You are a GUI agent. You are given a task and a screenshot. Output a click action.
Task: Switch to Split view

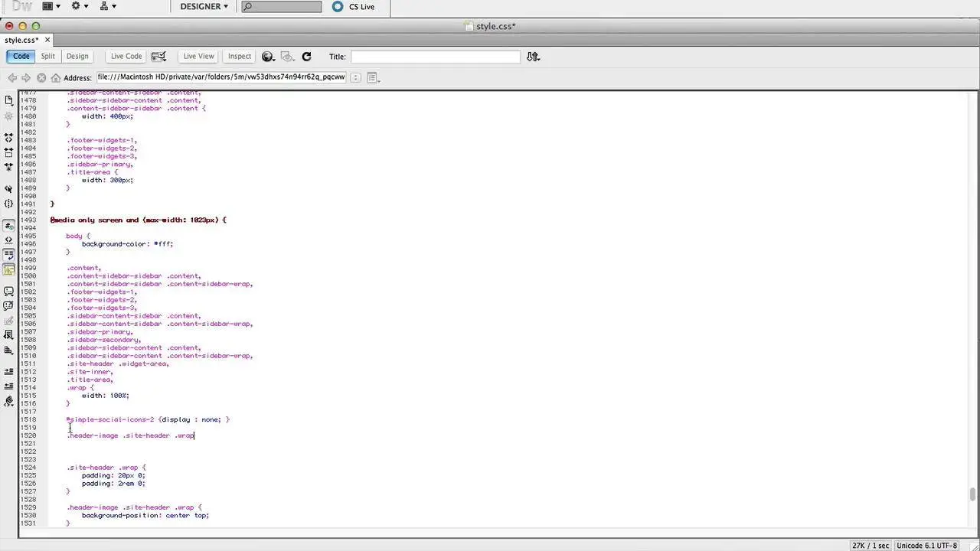(x=48, y=57)
